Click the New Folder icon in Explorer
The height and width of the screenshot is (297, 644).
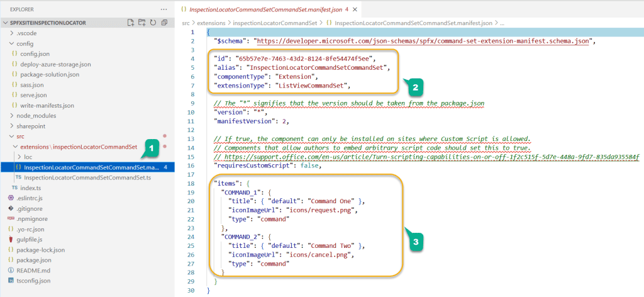pos(142,23)
